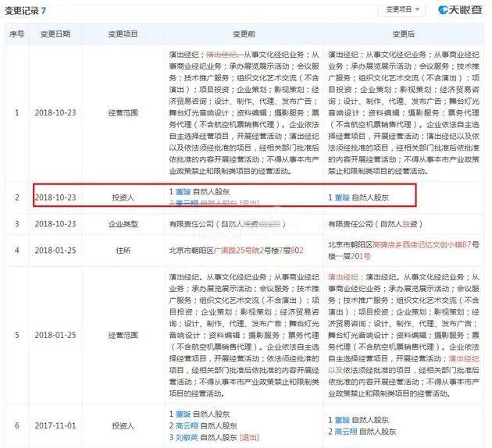
Task: Open the 变更项目 filter dropdown
Action: [402, 9]
